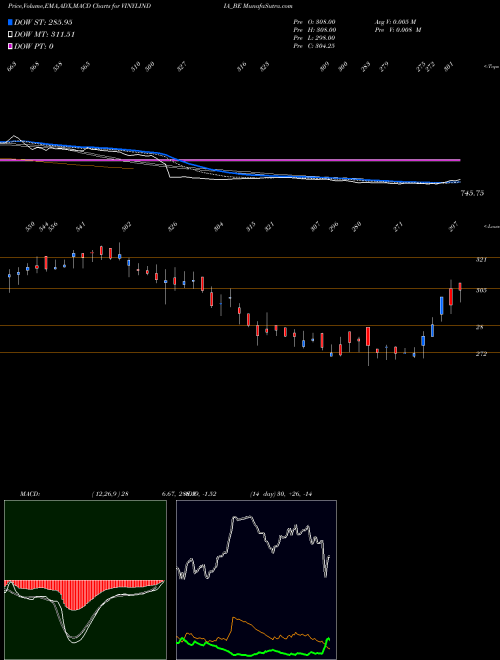Viewport: 500px width, 660px height.
Task: Click the 321 price level label
Action: coord(481,260)
